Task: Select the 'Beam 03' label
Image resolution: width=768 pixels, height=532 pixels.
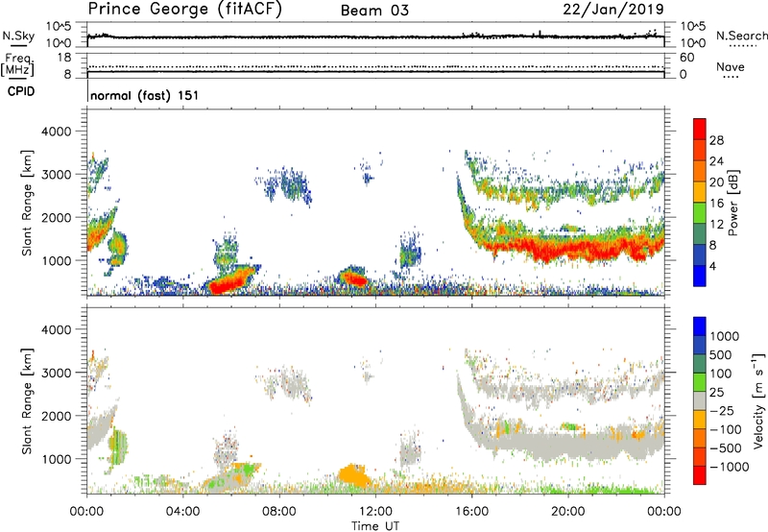Action: [x=374, y=11]
